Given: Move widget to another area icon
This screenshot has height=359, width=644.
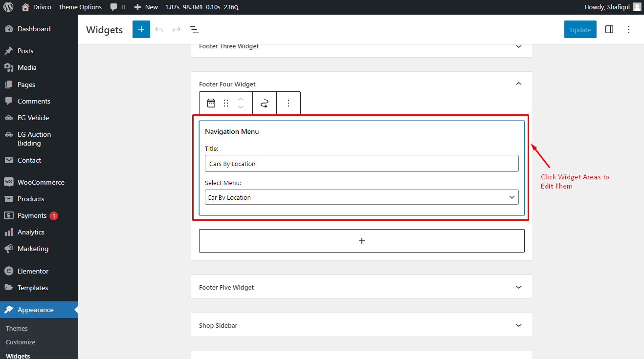Looking at the screenshot, I should 265,103.
